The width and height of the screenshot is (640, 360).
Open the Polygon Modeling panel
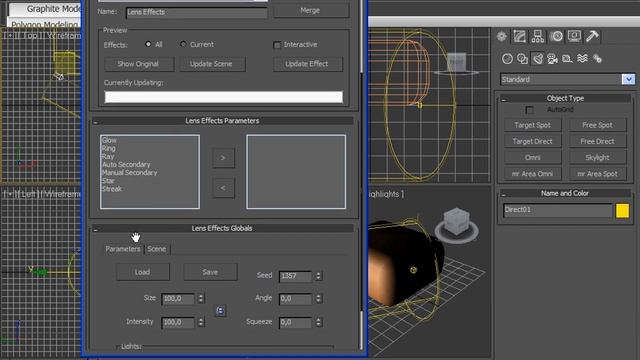pyautogui.click(x=45, y=24)
